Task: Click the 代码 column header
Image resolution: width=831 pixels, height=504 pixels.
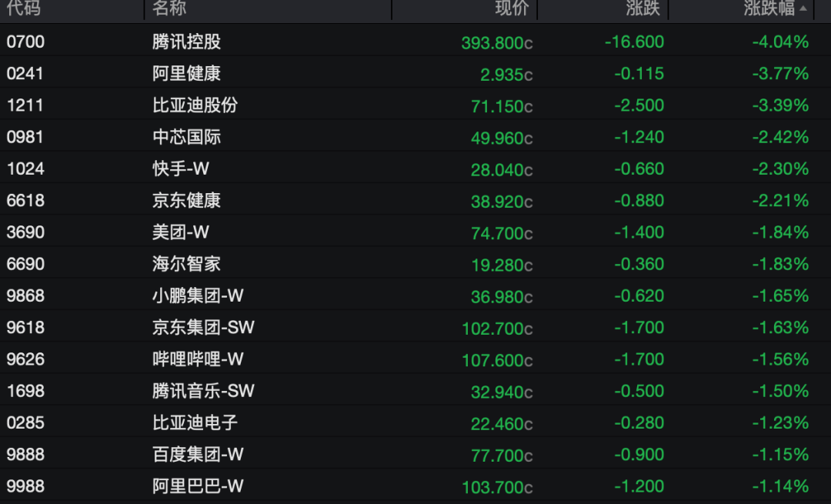Action: [x=23, y=8]
